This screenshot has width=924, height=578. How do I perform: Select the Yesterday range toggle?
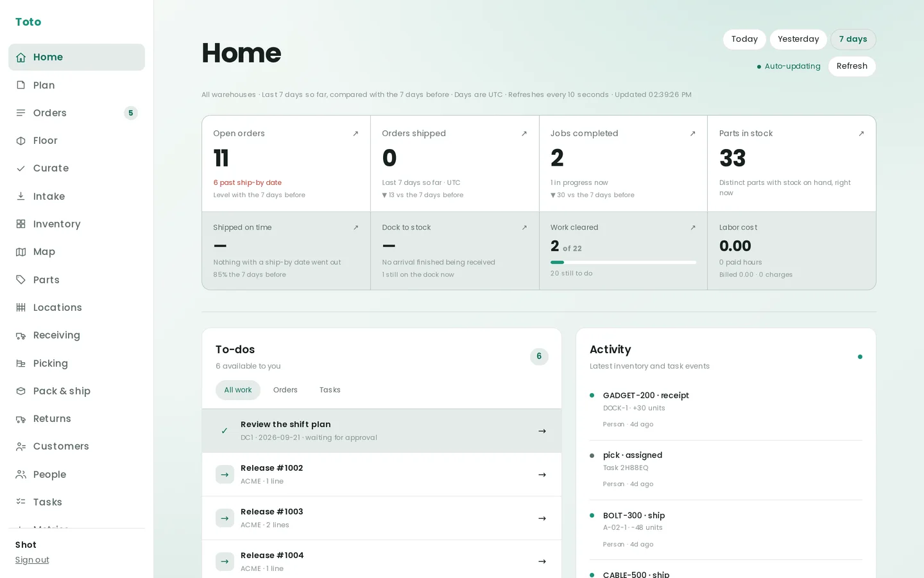[x=798, y=39]
